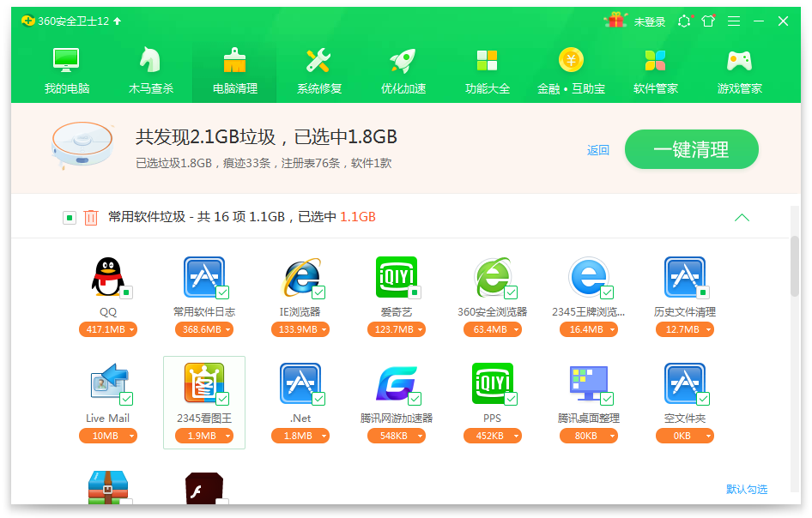This screenshot has width=812, height=518.
Task: Click the 常用软件日志 icon
Action: pos(204,277)
